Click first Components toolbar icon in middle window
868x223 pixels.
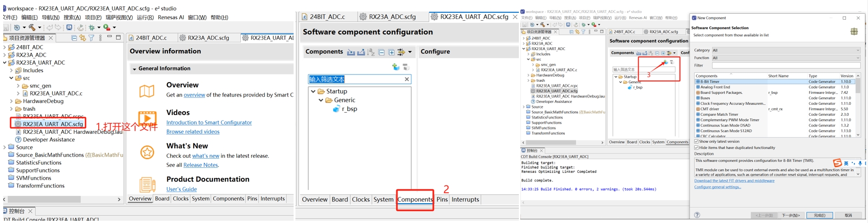pyautogui.click(x=351, y=52)
